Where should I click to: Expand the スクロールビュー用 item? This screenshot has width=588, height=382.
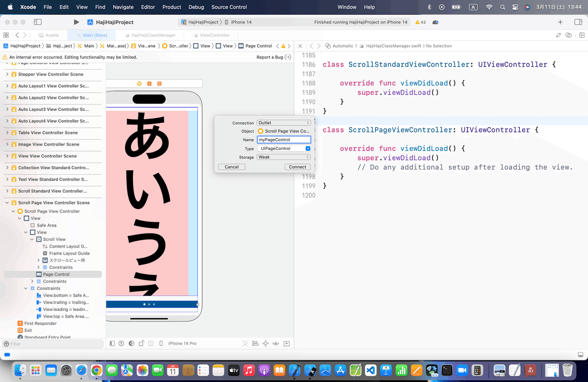click(39, 260)
